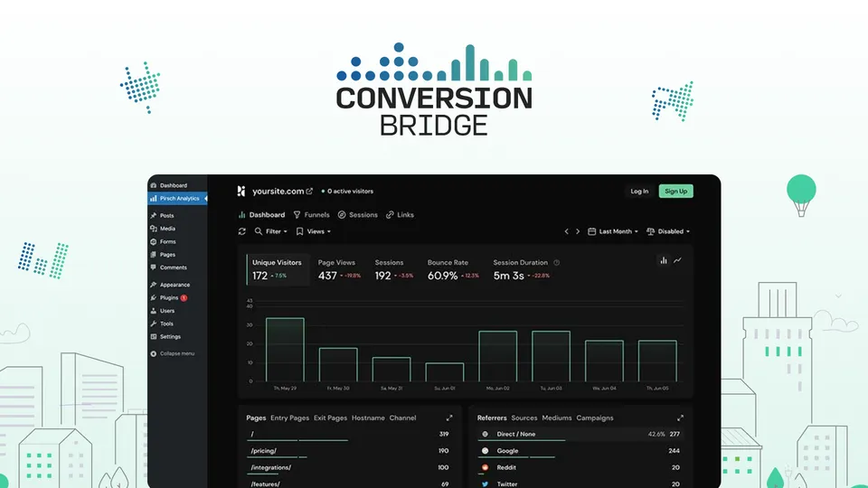Screen dimensions: 868x488
Task: Click the /integrations/ page row
Action: 348,467
